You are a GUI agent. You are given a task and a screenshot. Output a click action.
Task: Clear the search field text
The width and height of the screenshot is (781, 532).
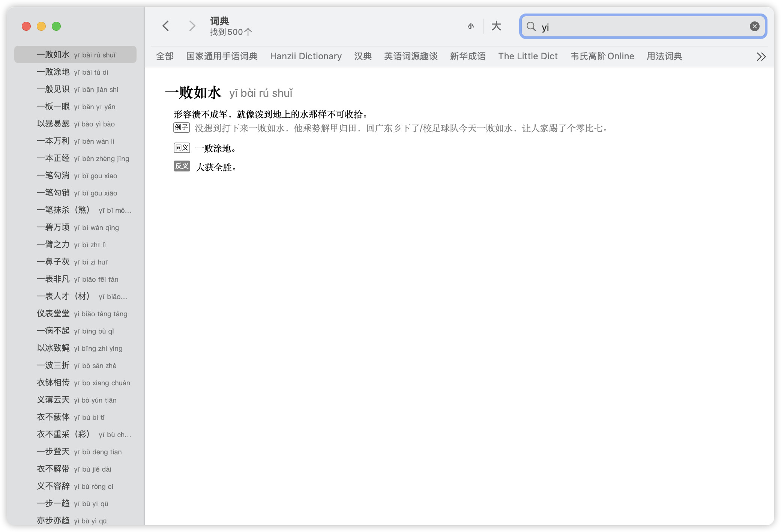(x=755, y=26)
